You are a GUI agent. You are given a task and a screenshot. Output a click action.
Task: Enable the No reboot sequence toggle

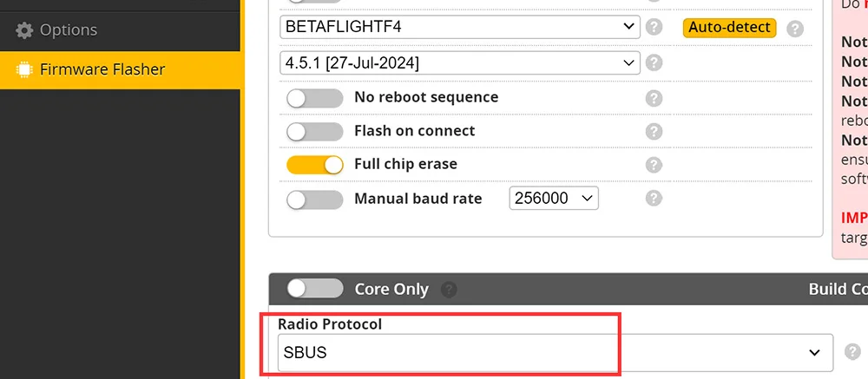point(314,98)
